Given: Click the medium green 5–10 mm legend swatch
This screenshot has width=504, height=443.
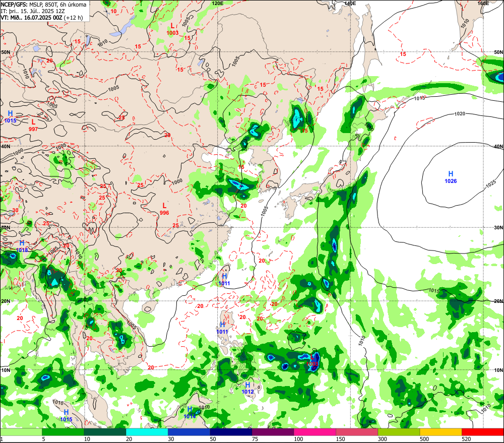Looking at the screenshot, I should click(63, 432).
